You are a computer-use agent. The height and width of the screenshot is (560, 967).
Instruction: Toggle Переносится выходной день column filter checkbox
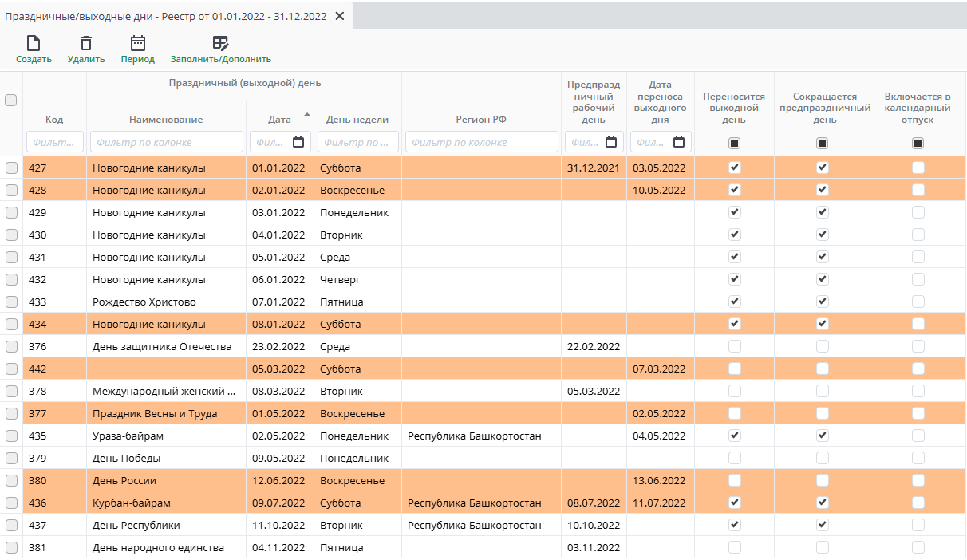click(x=734, y=144)
